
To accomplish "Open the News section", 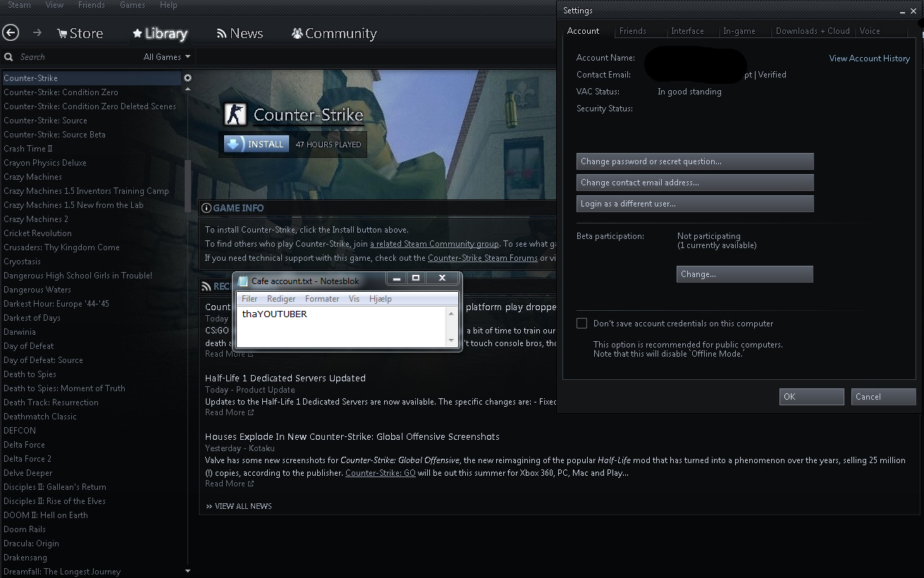I will (x=240, y=33).
